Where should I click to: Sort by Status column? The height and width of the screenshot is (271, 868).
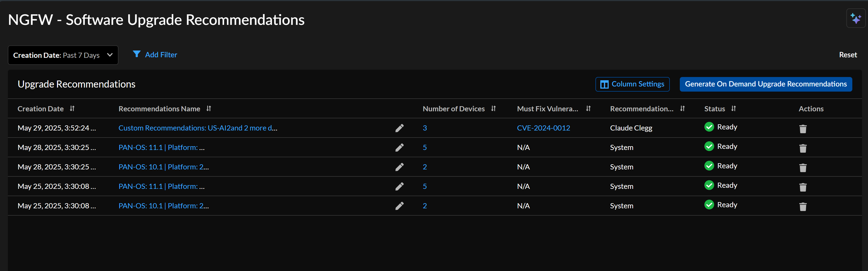coord(733,109)
